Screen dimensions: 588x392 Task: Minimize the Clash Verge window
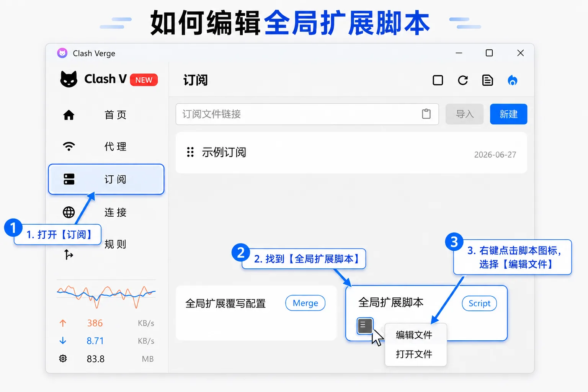(459, 53)
